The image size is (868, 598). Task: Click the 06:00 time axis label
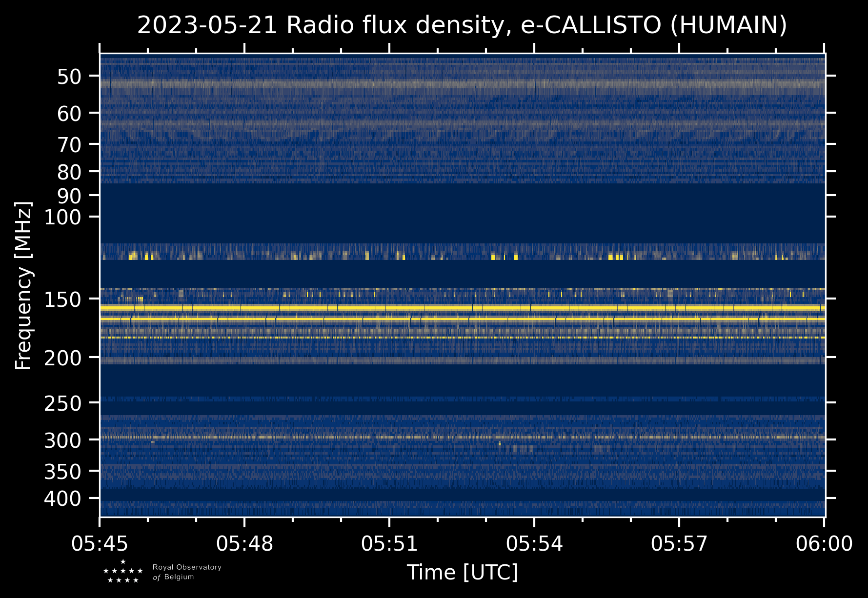click(x=824, y=543)
